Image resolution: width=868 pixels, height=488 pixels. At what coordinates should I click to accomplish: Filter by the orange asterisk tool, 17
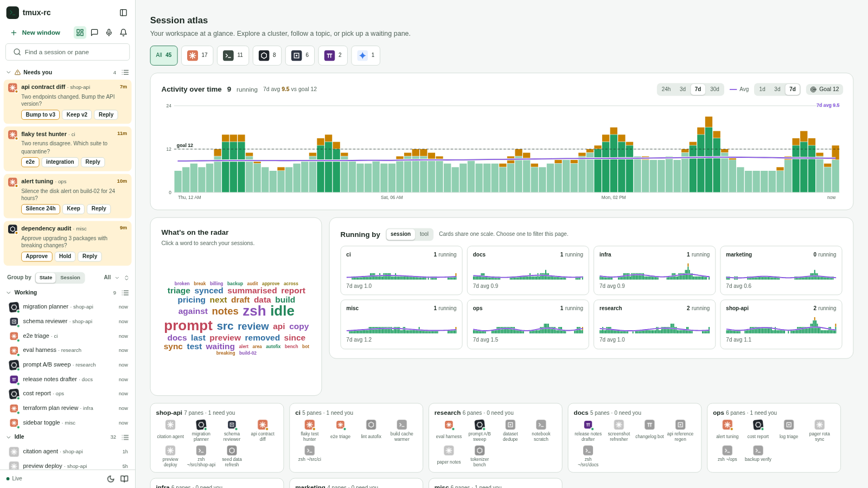point(197,55)
